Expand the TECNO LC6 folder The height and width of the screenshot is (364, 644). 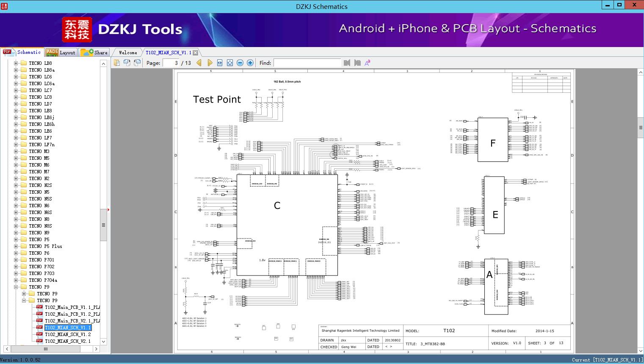(x=16, y=77)
